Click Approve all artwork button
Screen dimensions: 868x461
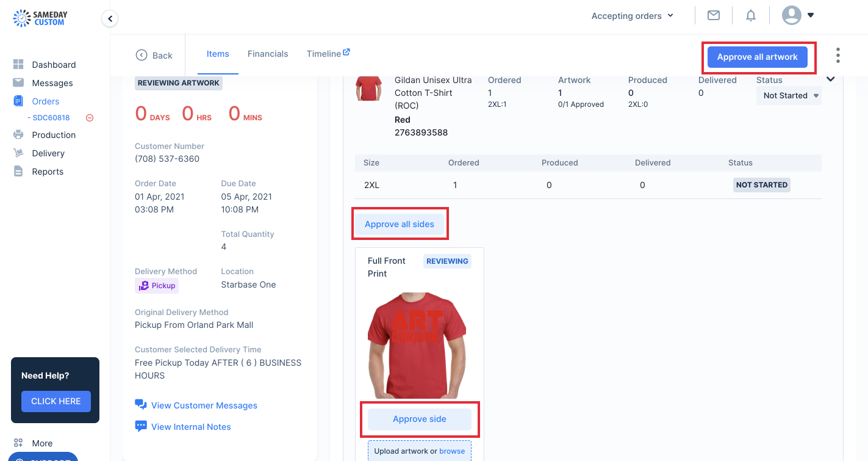point(757,57)
